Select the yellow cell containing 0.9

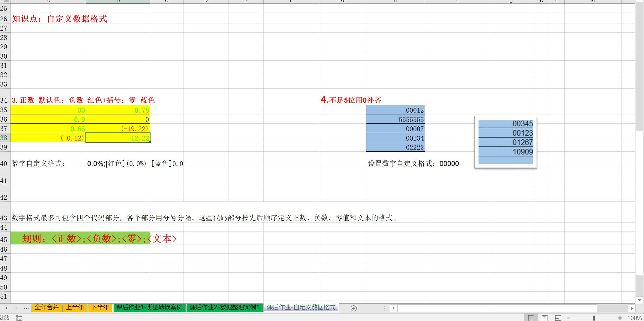pyautogui.click(x=48, y=119)
